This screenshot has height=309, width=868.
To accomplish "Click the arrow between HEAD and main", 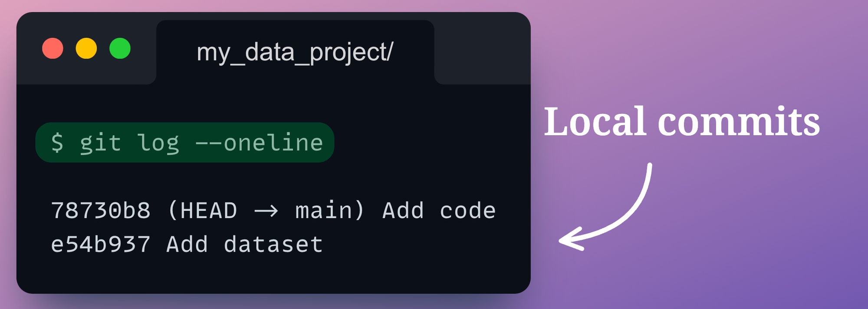I will (x=266, y=212).
